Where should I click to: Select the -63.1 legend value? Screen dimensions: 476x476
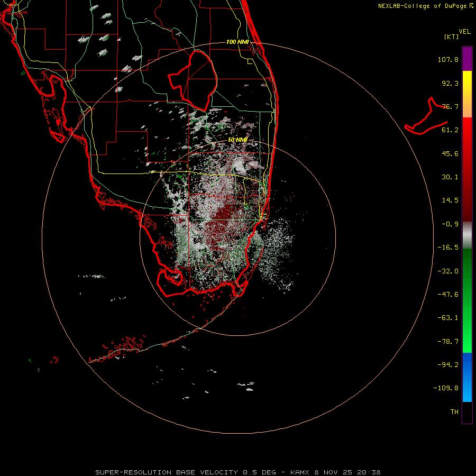coord(448,318)
